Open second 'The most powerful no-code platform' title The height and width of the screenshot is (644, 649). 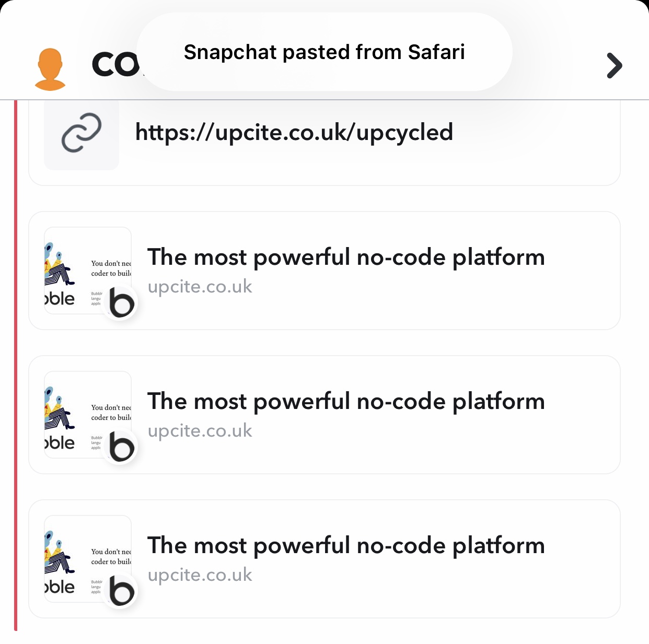click(x=346, y=402)
